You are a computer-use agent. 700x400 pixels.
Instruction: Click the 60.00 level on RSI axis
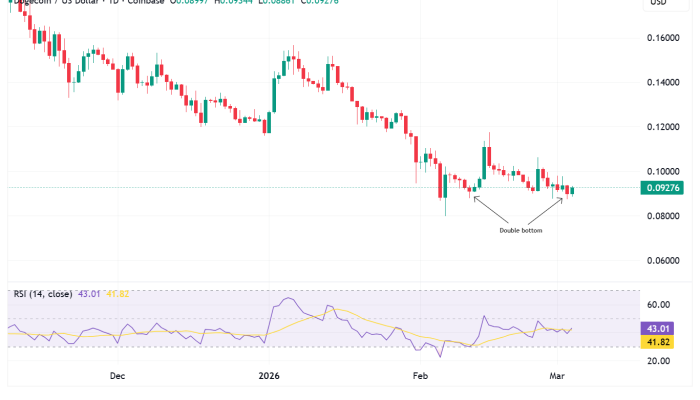pos(658,305)
